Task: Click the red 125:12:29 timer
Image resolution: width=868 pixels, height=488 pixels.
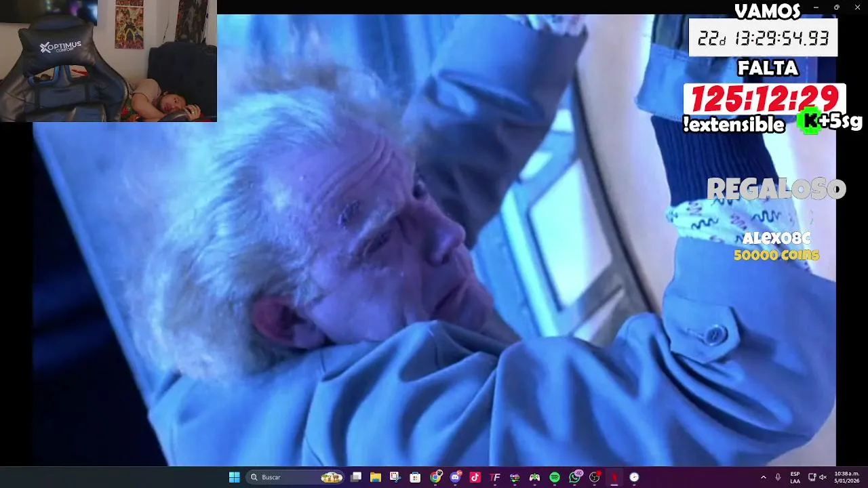Action: point(764,99)
